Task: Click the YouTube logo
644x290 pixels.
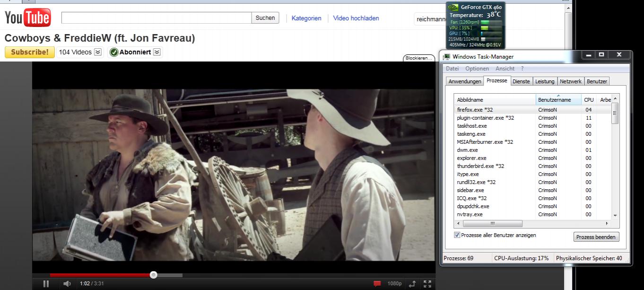Action: tap(27, 18)
